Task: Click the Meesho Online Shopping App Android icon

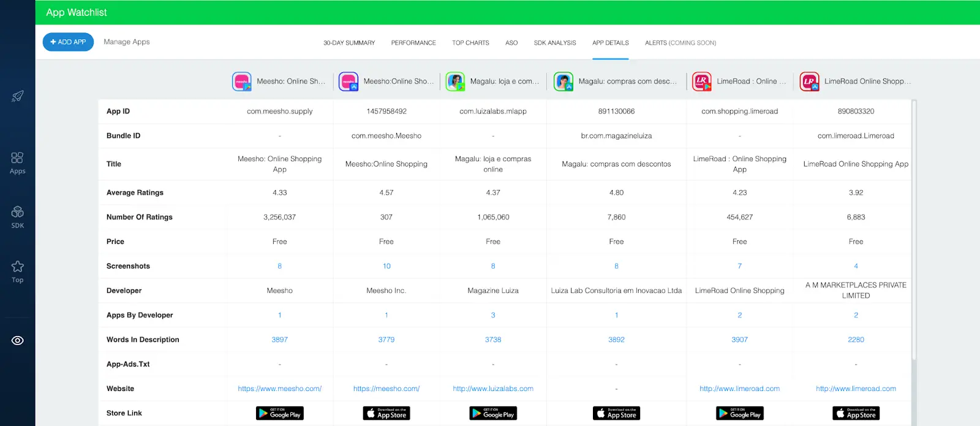Action: pos(242,82)
